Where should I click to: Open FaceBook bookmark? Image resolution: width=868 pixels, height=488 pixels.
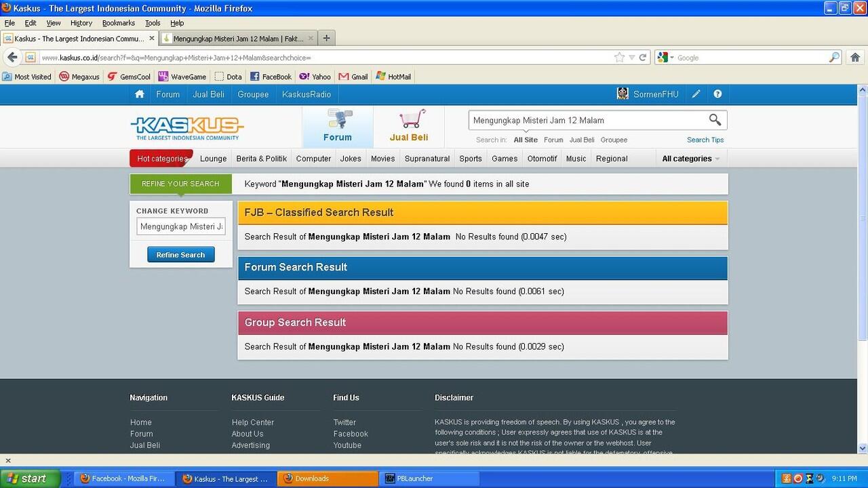pyautogui.click(x=271, y=77)
